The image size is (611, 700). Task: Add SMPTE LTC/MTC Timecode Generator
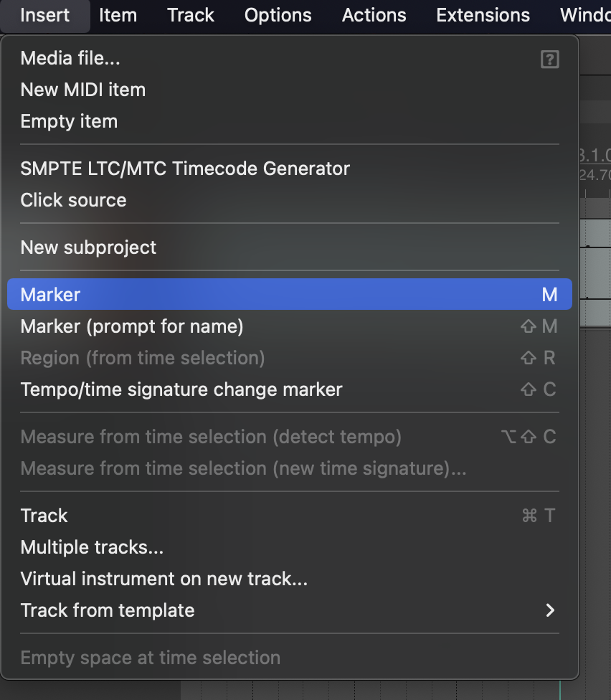[x=290, y=169]
